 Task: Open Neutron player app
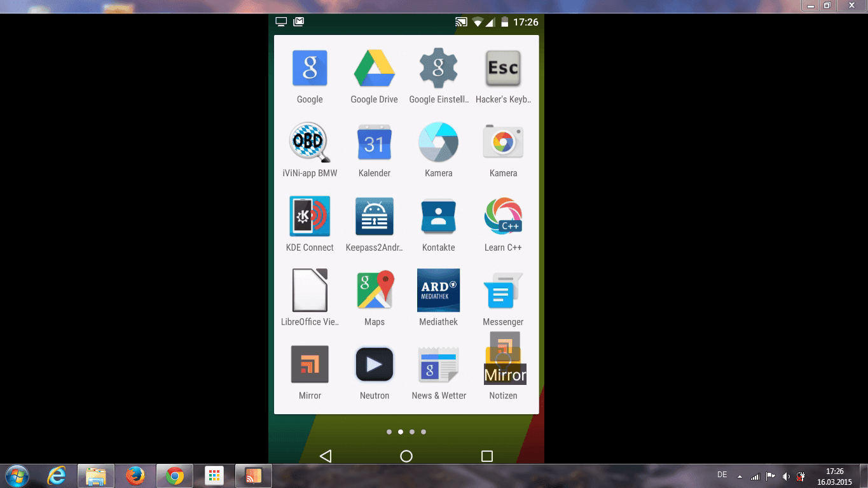375,364
